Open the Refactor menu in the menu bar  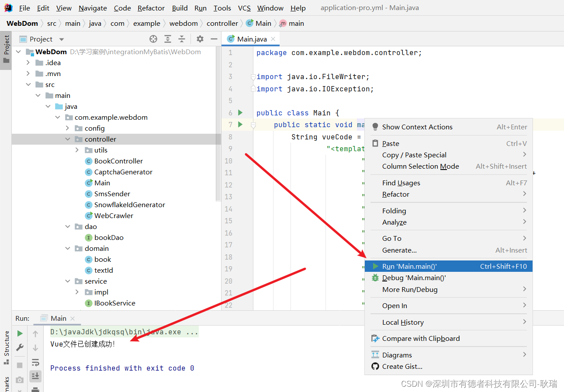coord(151,8)
